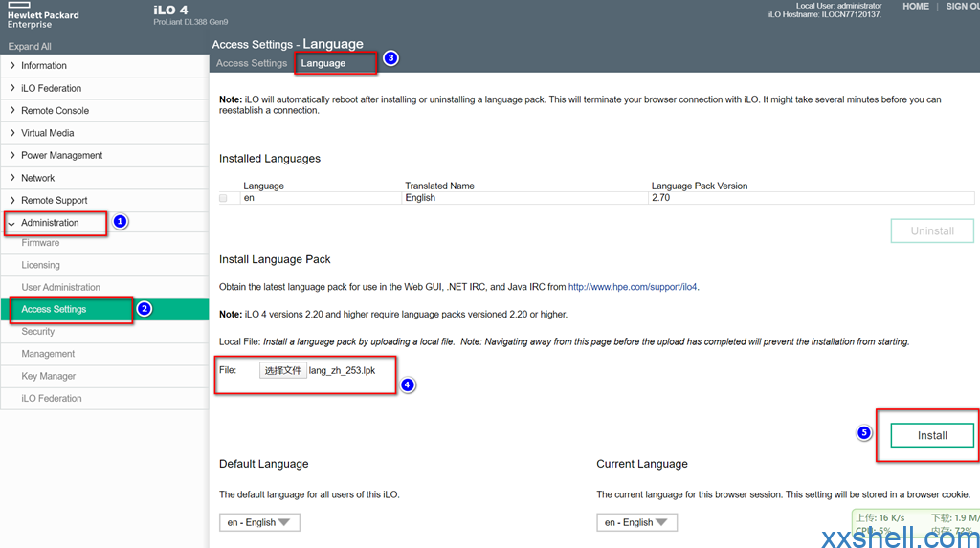
Task: Switch to the Language tab
Action: [x=323, y=63]
